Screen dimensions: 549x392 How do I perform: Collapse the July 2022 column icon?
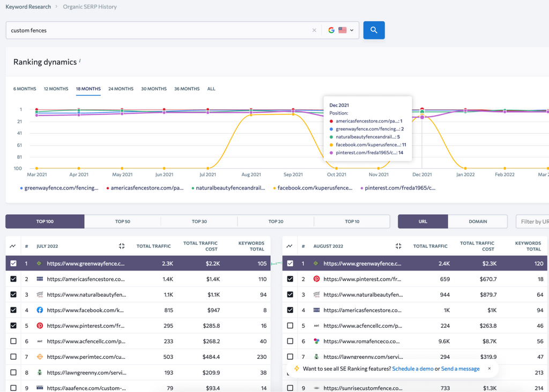point(122,246)
